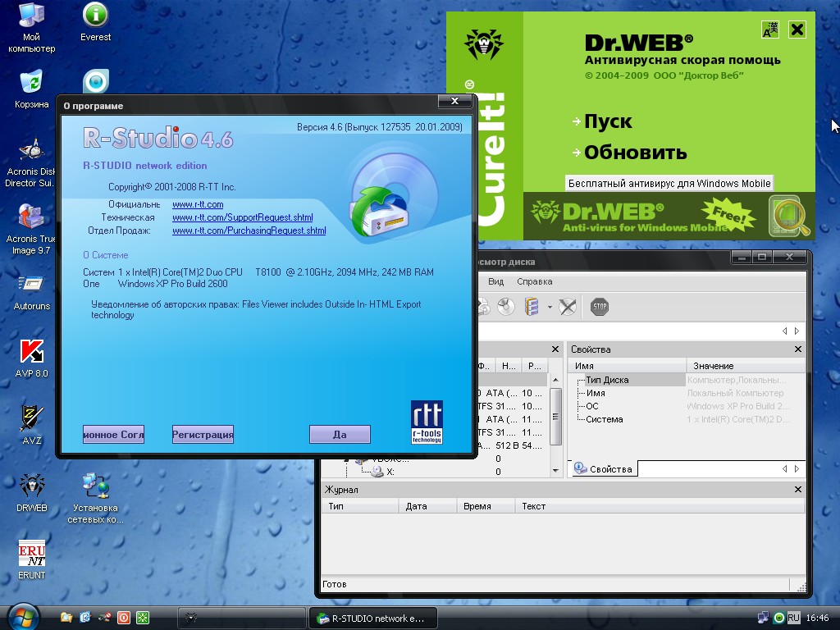Click the Dr.WEB spider taskbar button
The image size is (840, 630).
point(241,619)
